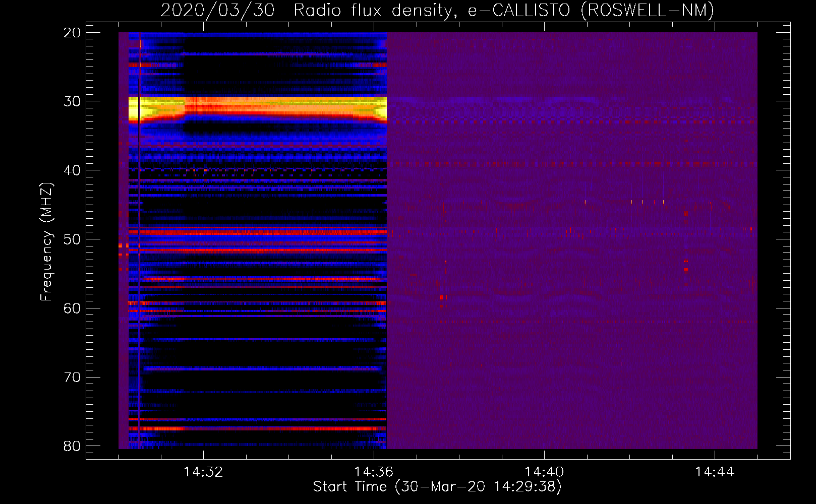Click the 14:32 time tick label

pyautogui.click(x=203, y=472)
